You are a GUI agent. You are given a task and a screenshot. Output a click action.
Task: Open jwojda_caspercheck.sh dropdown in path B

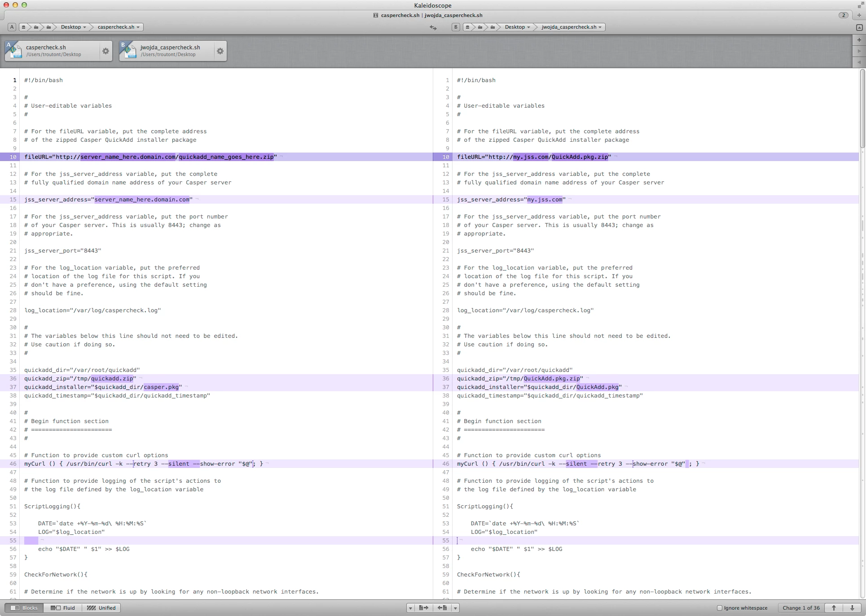[x=572, y=27]
